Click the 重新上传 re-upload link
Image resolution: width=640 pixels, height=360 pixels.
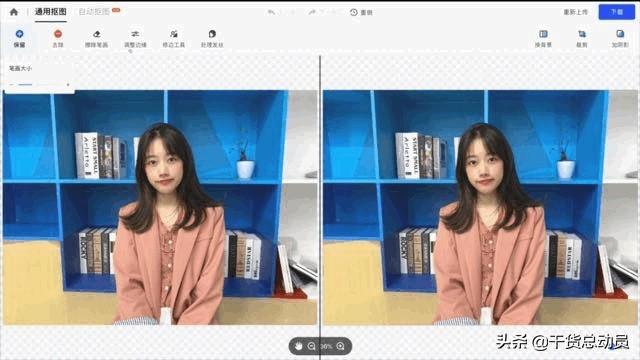(x=576, y=12)
